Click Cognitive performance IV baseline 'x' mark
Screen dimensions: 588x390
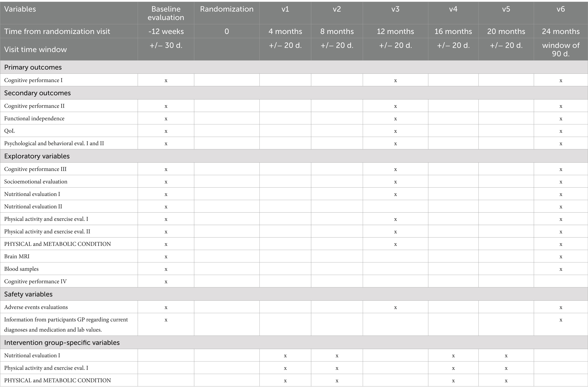[166, 282]
